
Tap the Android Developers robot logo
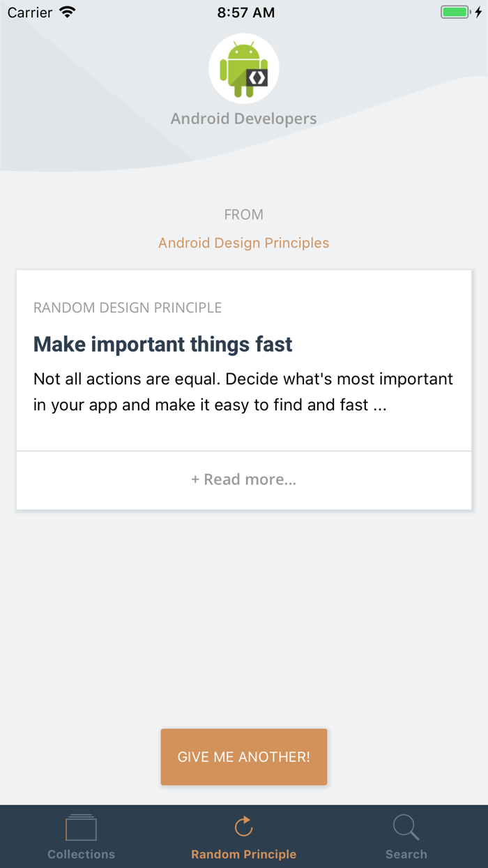coord(243,68)
